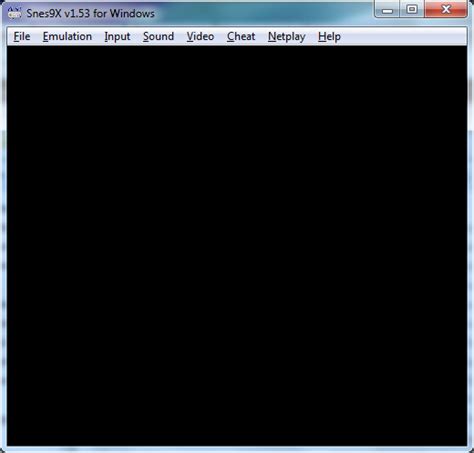The image size is (474, 453).
Task: Minimize the Snes9X window
Action: [387, 9]
